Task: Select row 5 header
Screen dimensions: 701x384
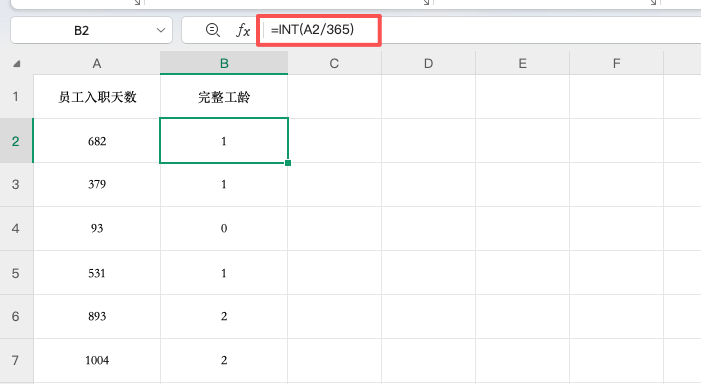Action: [x=16, y=273]
